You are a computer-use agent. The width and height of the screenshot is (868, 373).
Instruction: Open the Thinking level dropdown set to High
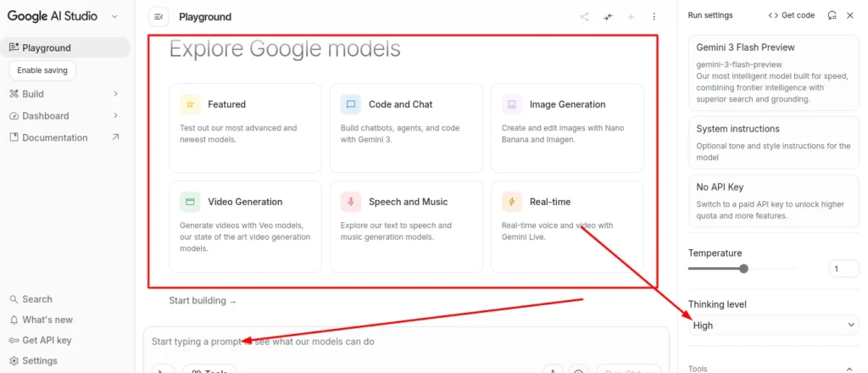[x=773, y=326]
